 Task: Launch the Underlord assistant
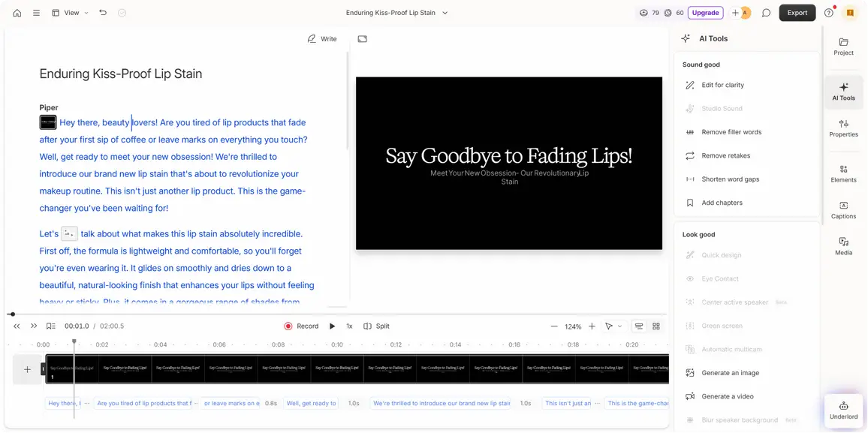843,410
